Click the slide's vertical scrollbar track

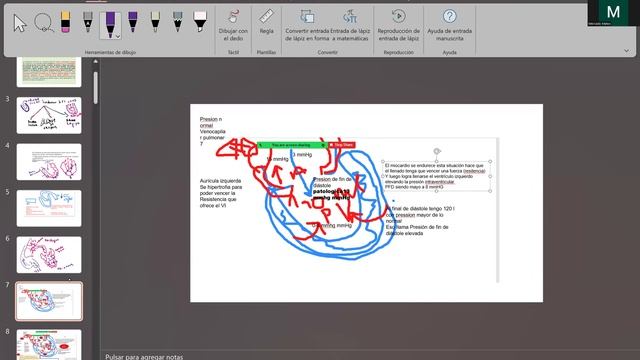(x=498, y=210)
